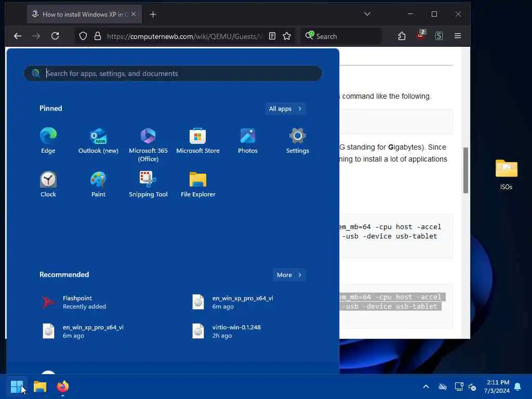Focus the Start menu search box

click(x=173, y=73)
